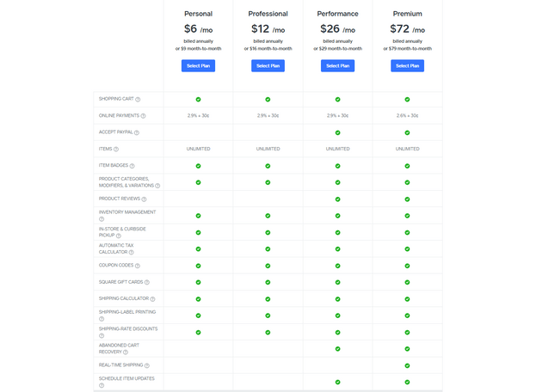555x392 pixels.
Task: Click UNLIMITED items in Premium column
Action: click(x=407, y=149)
